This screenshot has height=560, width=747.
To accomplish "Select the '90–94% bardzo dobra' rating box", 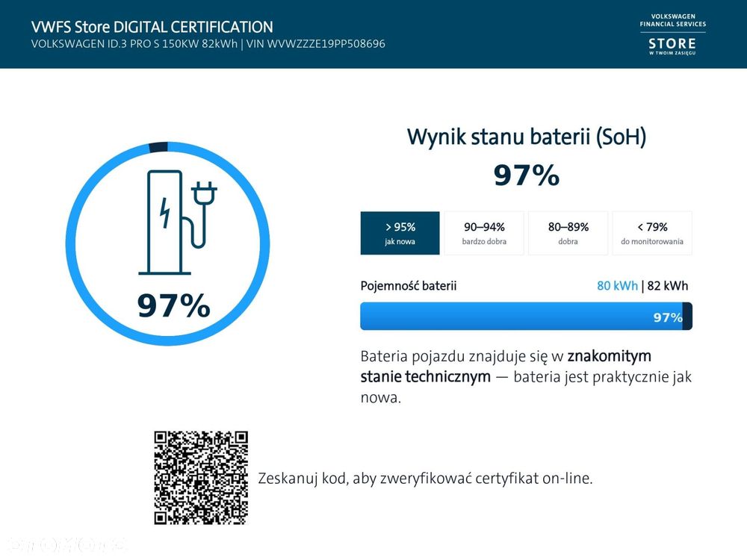I will click(x=484, y=233).
